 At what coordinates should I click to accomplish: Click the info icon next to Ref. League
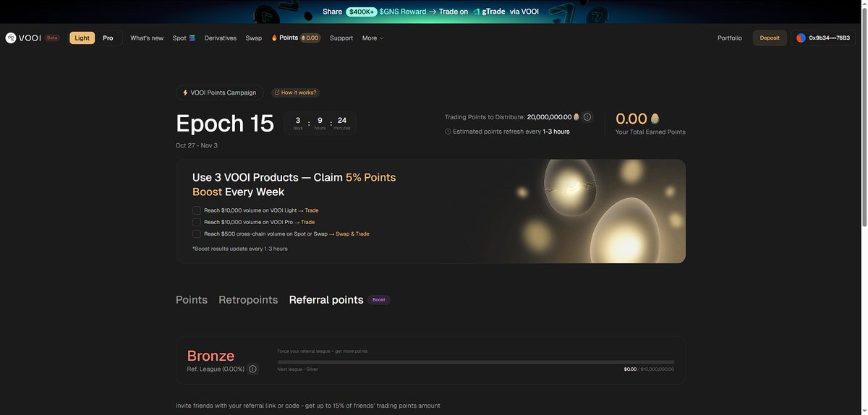(x=252, y=369)
